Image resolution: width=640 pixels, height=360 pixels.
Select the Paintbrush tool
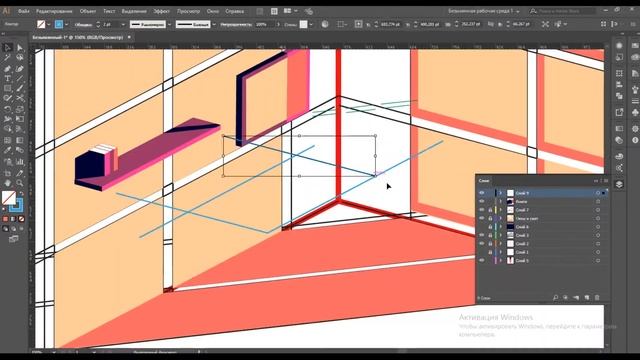[x=20, y=88]
